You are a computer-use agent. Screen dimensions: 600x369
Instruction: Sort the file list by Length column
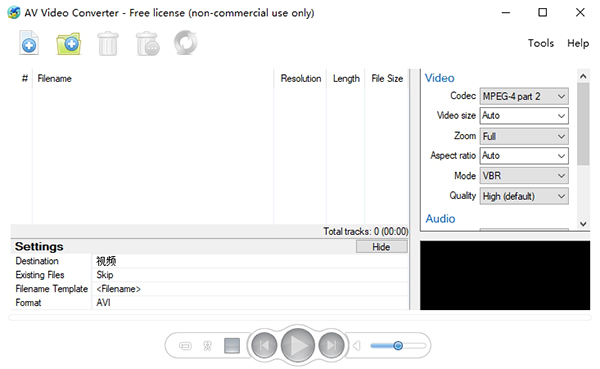pos(346,78)
